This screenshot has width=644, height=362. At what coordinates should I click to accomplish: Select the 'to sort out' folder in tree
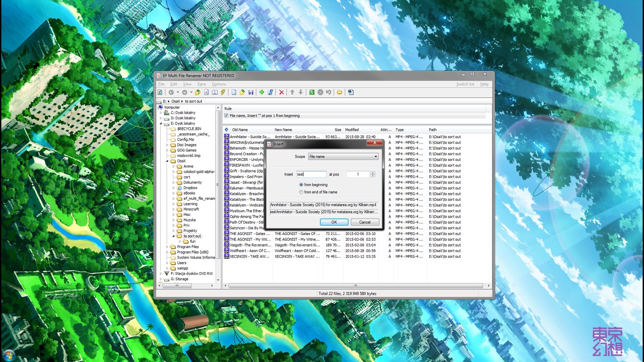(x=192, y=236)
